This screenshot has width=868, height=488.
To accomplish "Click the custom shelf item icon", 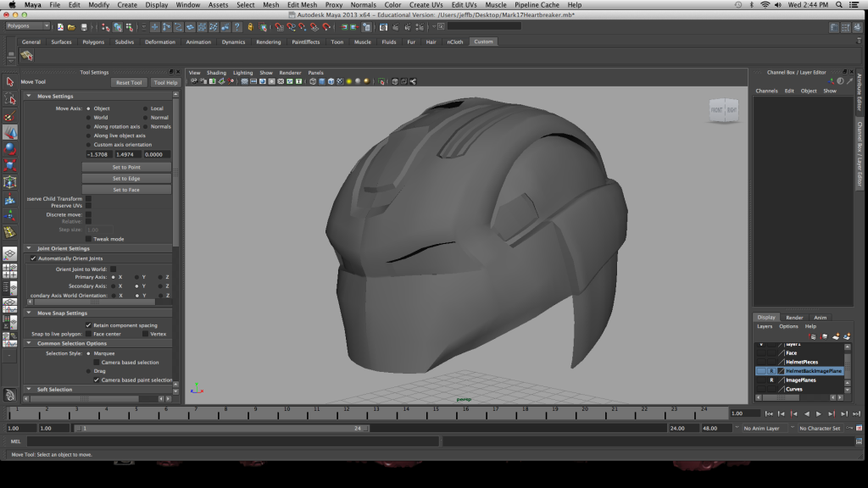I will click(26, 55).
